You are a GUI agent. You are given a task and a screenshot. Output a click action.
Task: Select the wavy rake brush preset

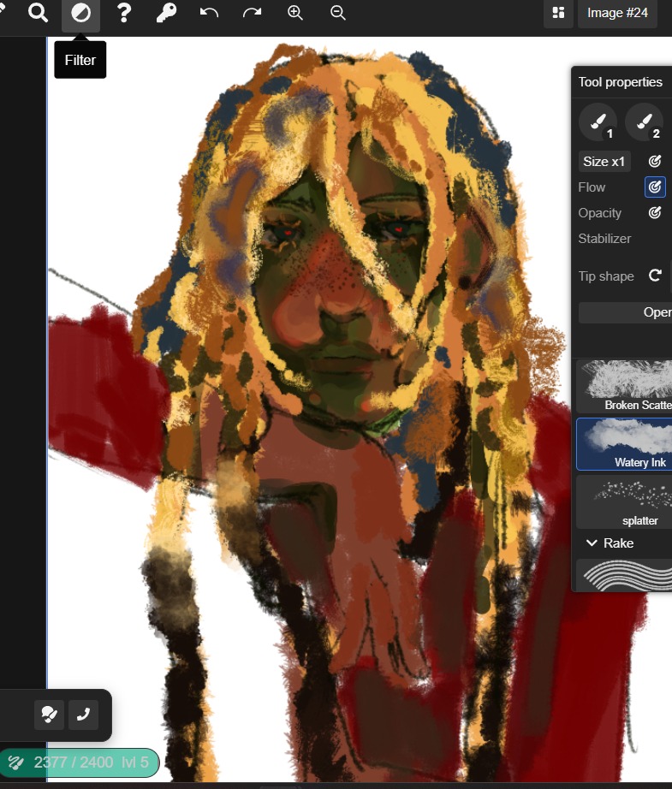click(624, 575)
